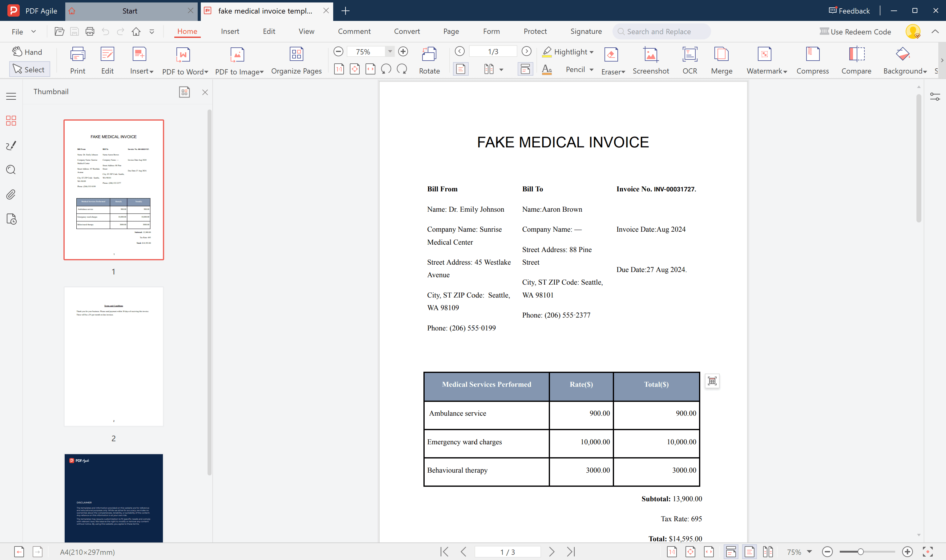Expand the zoom percentage dropdown

[390, 51]
